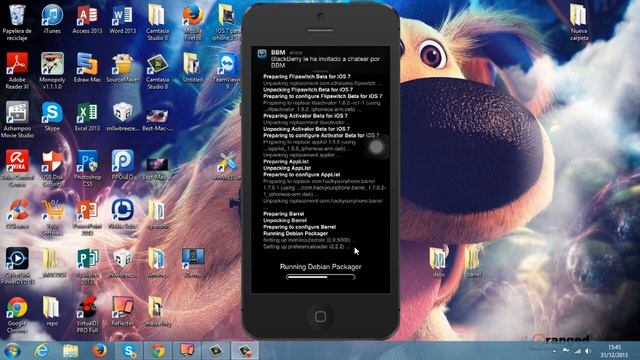
Task: Launch TeamViewer 9 from desktop
Action: pos(227,70)
